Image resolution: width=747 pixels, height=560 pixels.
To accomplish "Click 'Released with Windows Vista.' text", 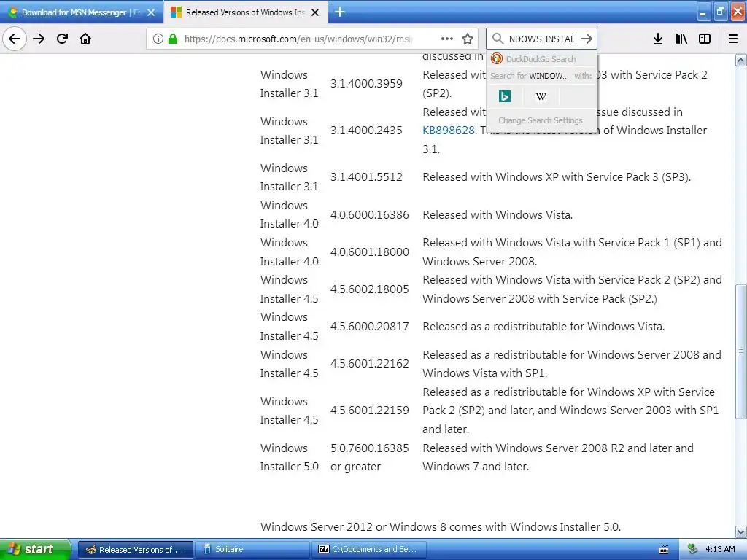I will coord(498,215).
